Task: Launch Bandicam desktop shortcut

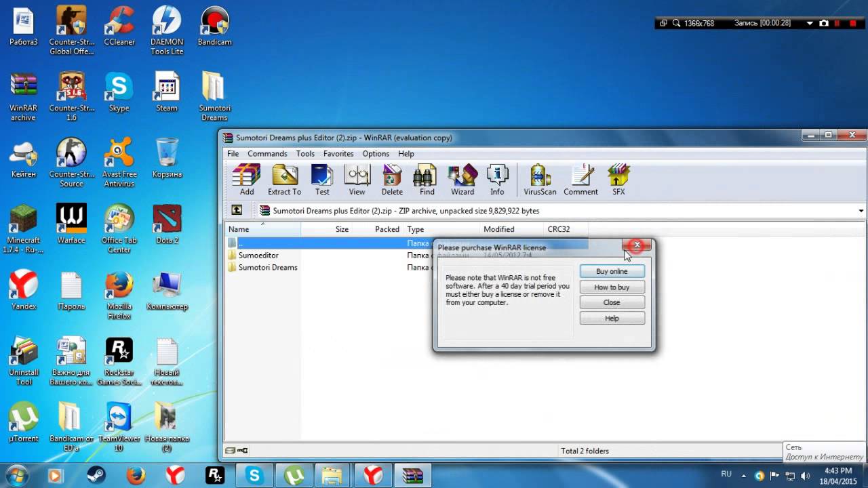Action: coord(214,27)
